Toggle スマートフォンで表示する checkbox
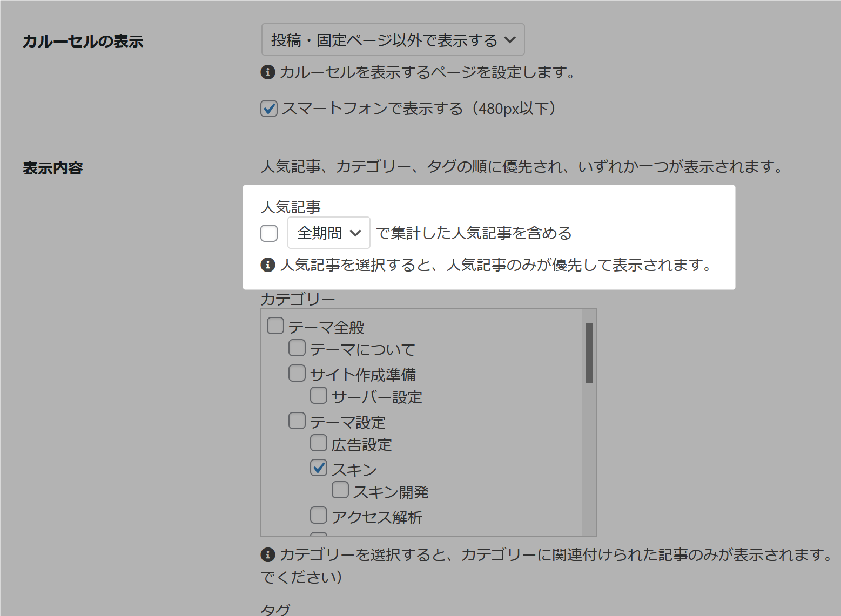Image resolution: width=841 pixels, height=616 pixels. pos(269,109)
